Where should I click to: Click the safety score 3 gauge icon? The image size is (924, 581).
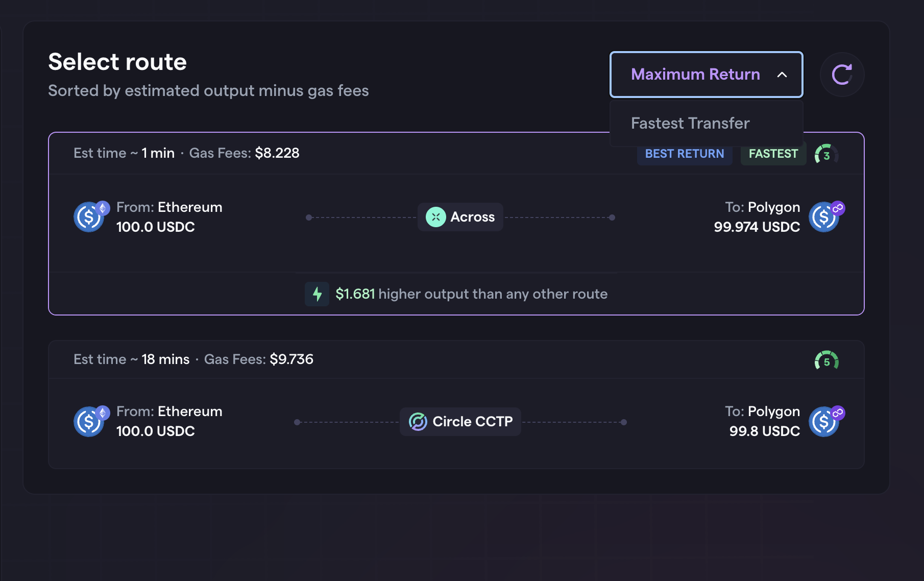click(x=826, y=154)
